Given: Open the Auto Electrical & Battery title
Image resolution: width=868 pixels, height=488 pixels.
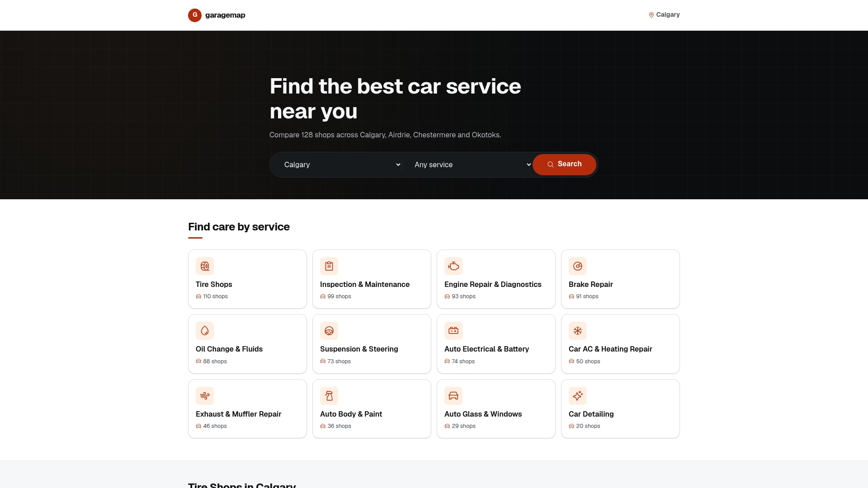Looking at the screenshot, I should pyautogui.click(x=486, y=349).
